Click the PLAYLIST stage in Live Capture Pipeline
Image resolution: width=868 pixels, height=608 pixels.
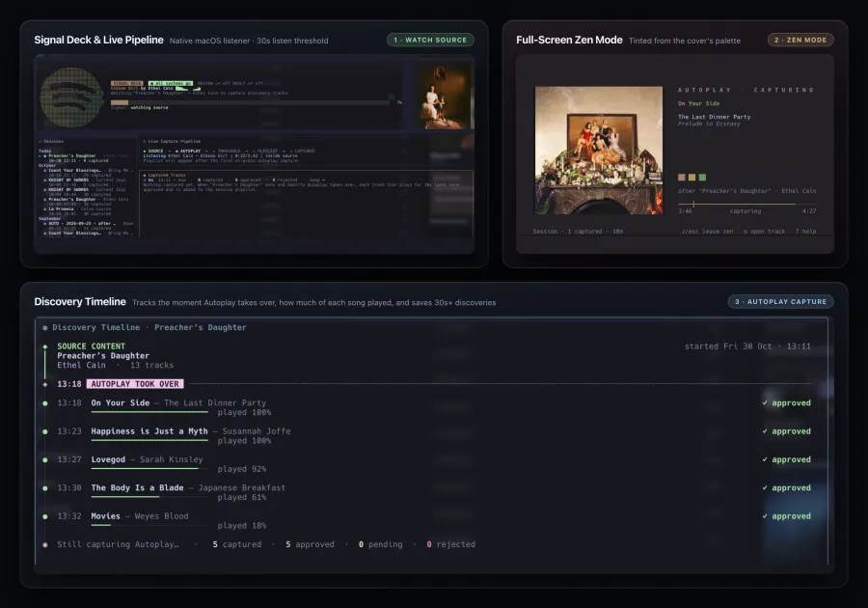click(264, 151)
